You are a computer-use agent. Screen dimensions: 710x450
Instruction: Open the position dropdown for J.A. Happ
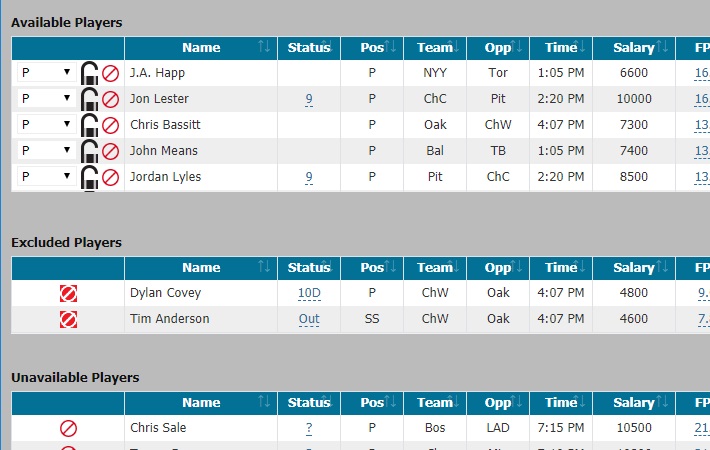click(47, 72)
